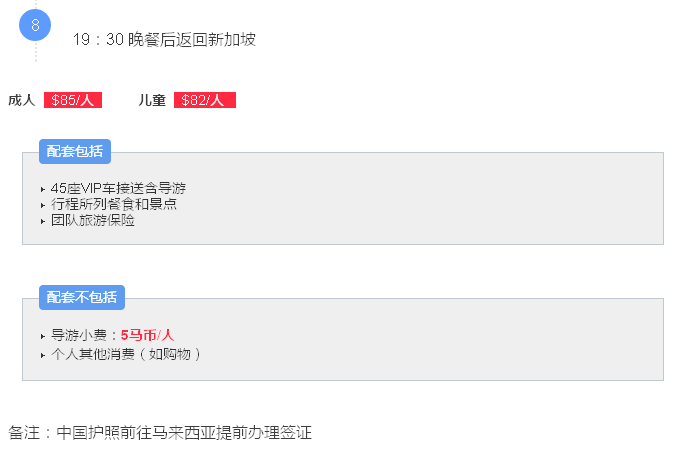Click the 成人 label

coord(21,100)
